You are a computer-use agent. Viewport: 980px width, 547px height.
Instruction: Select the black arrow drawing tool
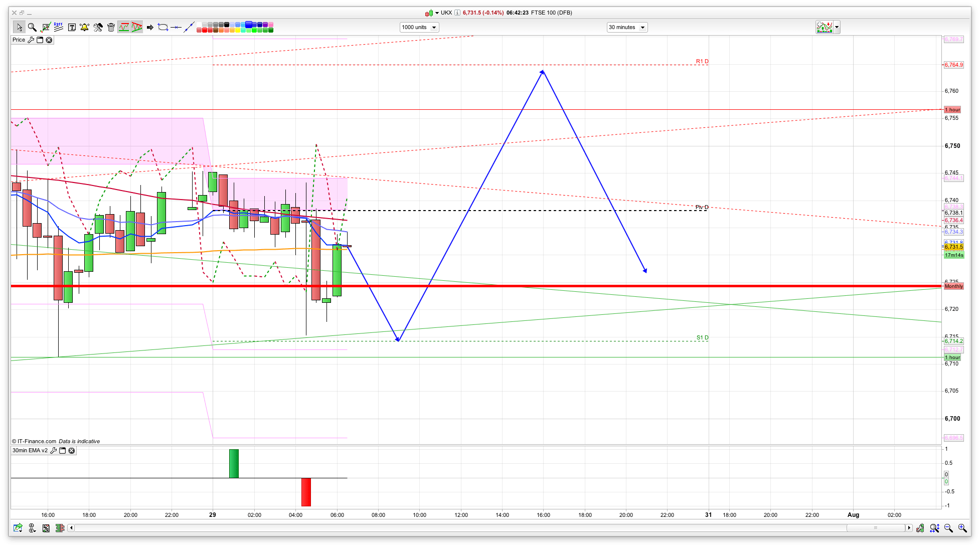coord(150,27)
